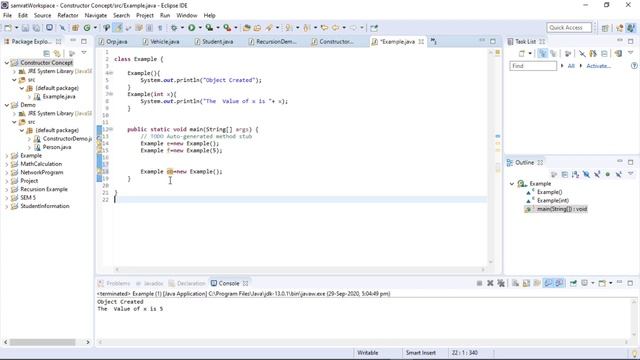
Task: Expand JRE System Library under Constructor Concept
Action: (x=14, y=71)
